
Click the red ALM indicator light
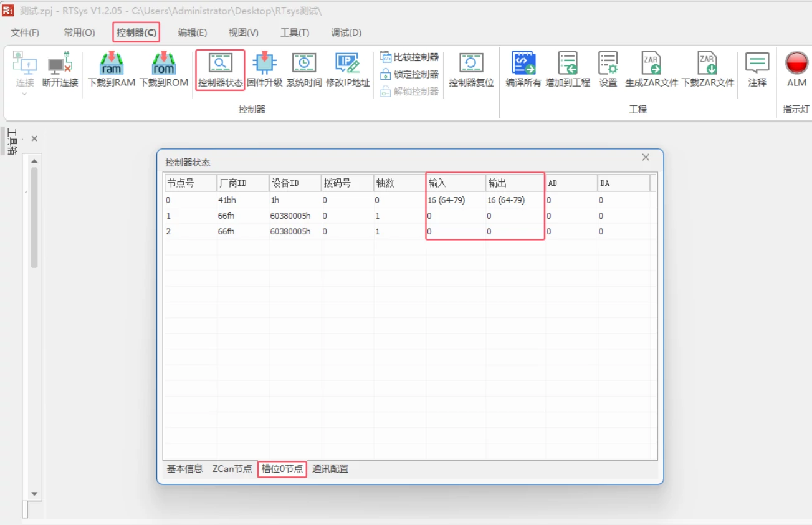click(795, 65)
